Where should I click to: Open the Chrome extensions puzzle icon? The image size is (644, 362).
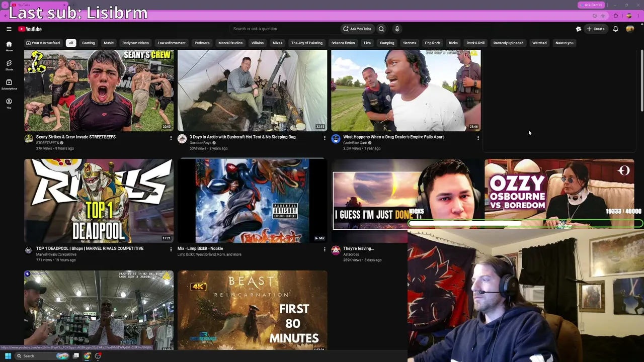coord(615,16)
